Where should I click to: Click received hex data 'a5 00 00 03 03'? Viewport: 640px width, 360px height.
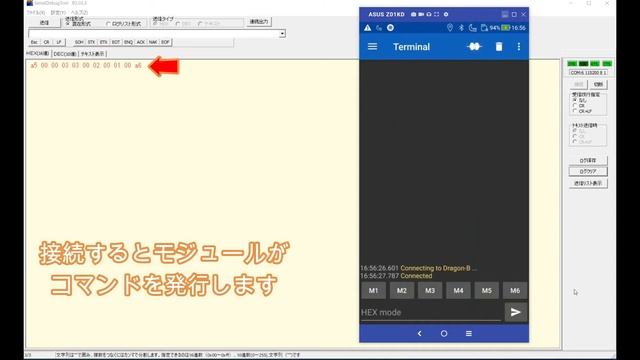tap(55, 65)
